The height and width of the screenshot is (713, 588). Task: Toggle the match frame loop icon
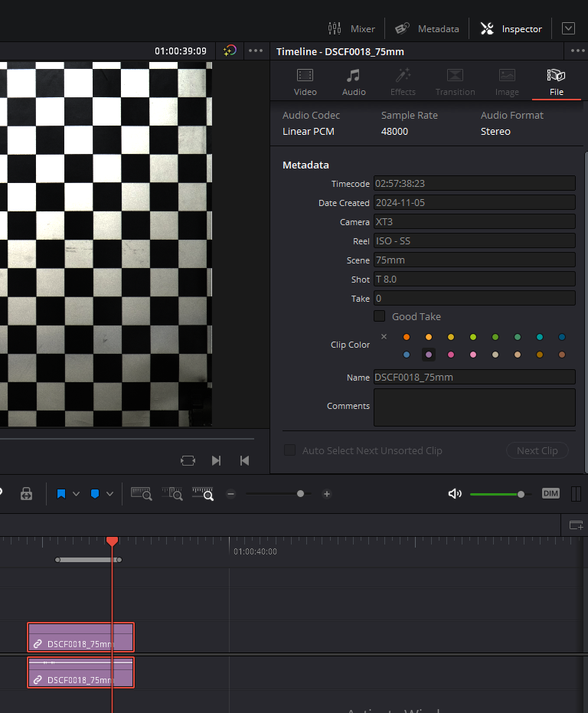[x=188, y=460]
